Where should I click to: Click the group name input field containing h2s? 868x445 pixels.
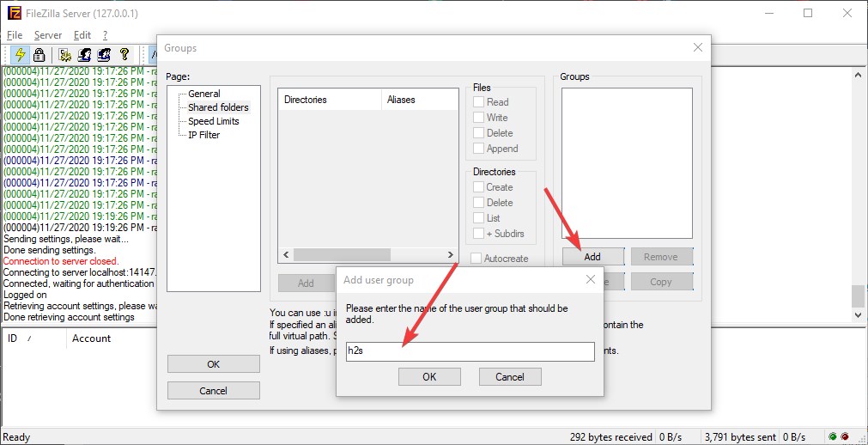(470, 351)
